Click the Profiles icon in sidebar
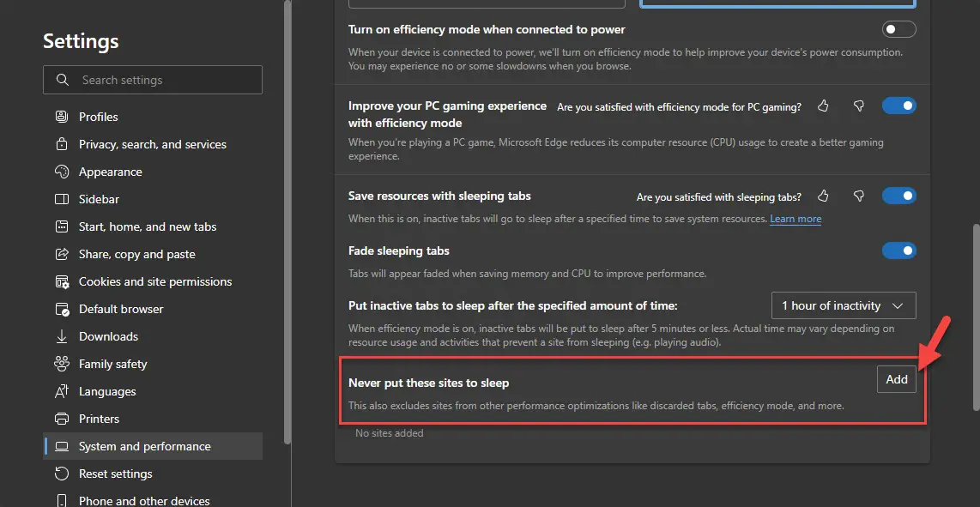 (61, 117)
